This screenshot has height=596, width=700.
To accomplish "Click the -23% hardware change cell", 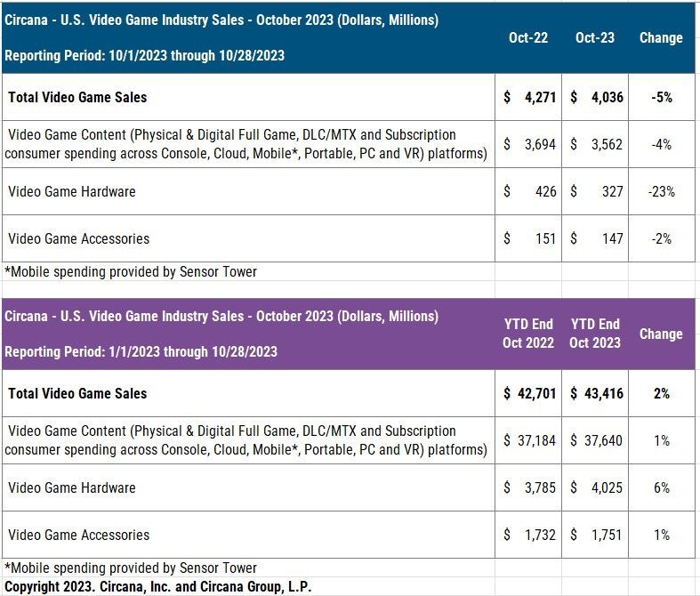I will [x=661, y=191].
